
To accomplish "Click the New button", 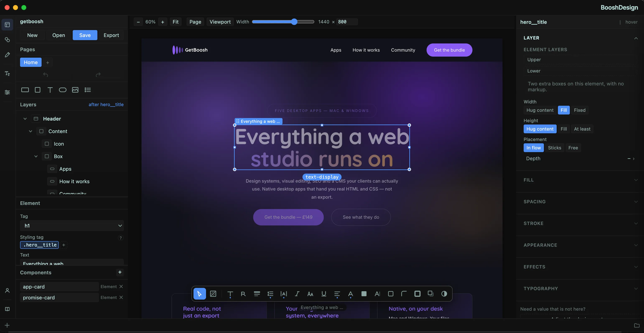I will click(32, 35).
